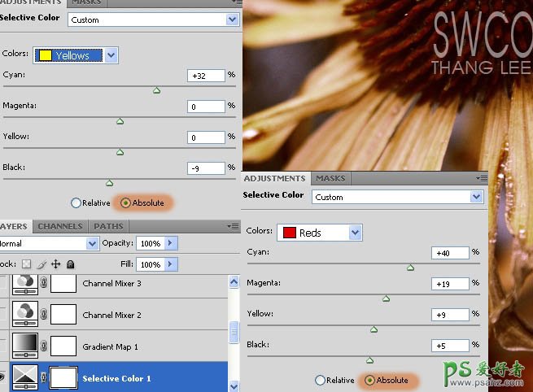Click the Fill arrow button
The height and width of the screenshot is (392, 533).
170,264
